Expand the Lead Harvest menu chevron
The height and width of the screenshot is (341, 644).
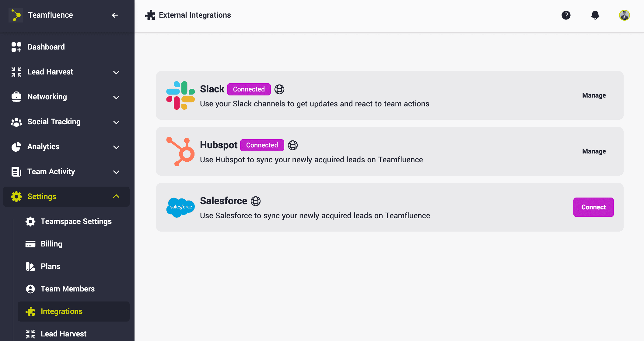click(x=116, y=72)
